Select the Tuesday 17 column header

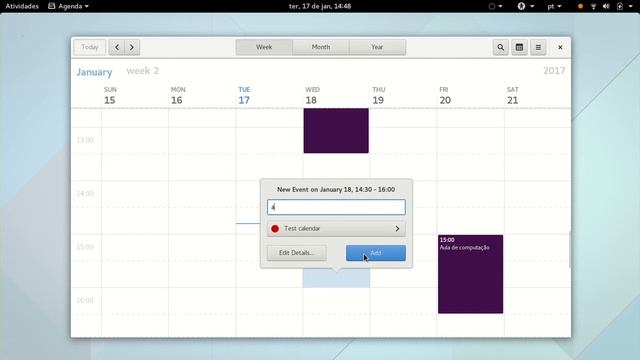pos(244,96)
